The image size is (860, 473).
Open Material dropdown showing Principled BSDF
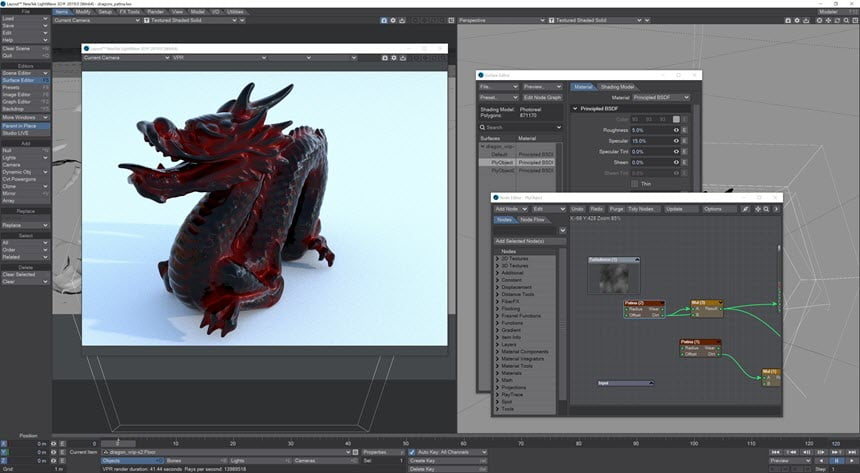[661, 98]
